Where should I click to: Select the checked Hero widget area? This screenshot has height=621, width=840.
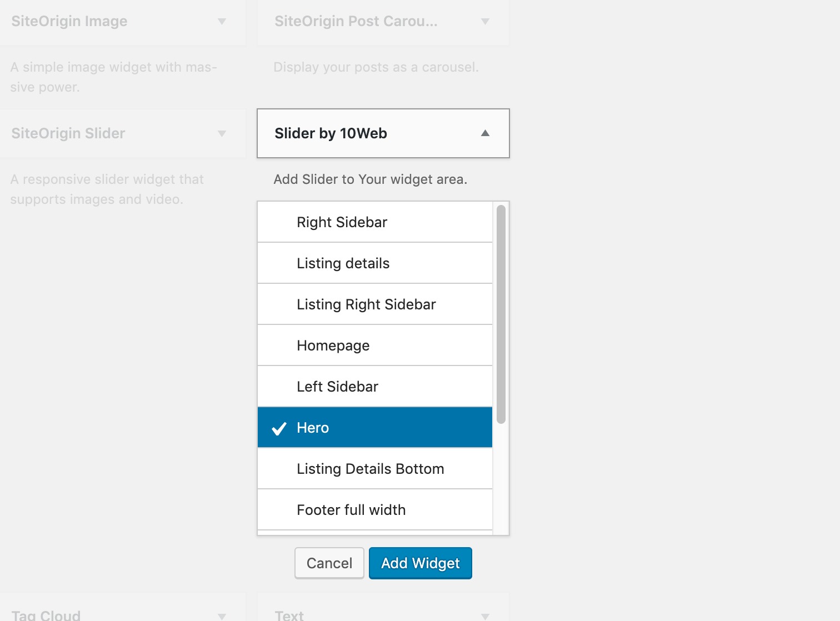(x=375, y=428)
